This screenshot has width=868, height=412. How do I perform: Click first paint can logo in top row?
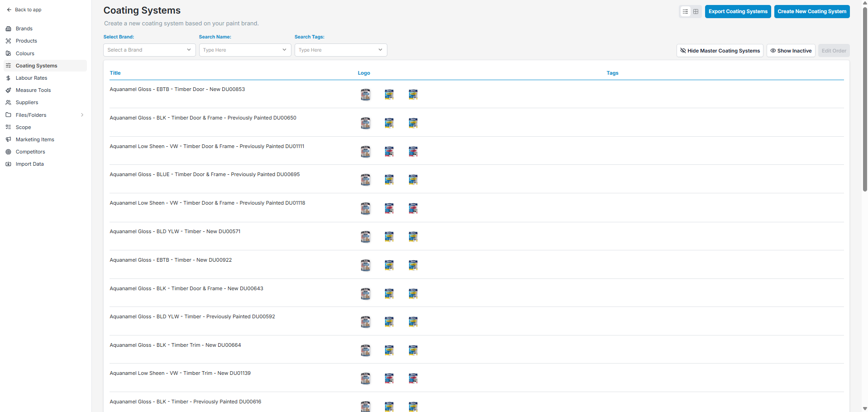coord(365,94)
